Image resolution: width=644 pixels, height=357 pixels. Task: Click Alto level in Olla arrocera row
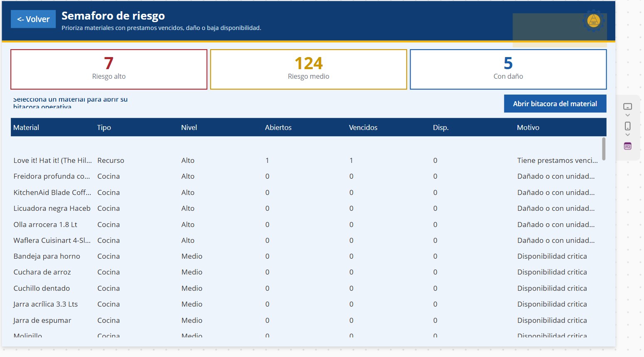tap(188, 225)
